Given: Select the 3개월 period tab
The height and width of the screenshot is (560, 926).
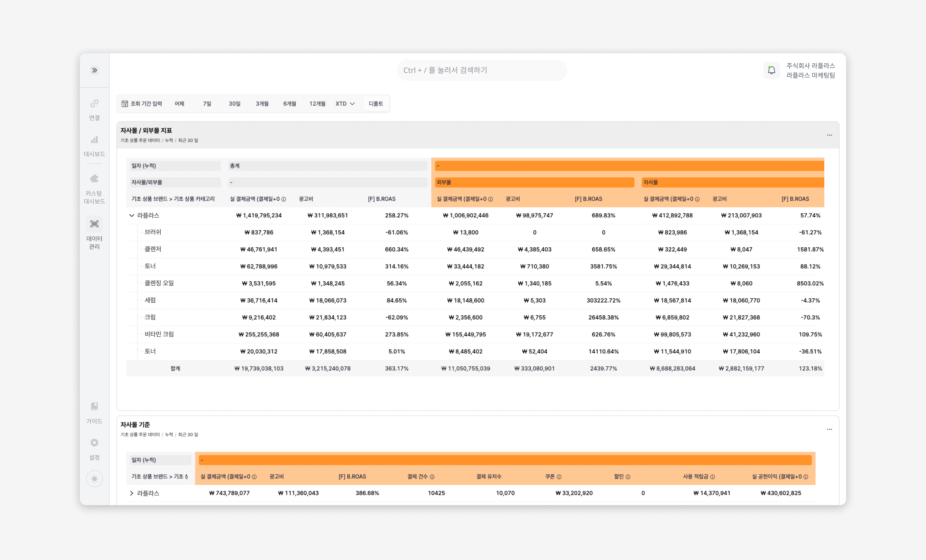Looking at the screenshot, I should (262, 104).
